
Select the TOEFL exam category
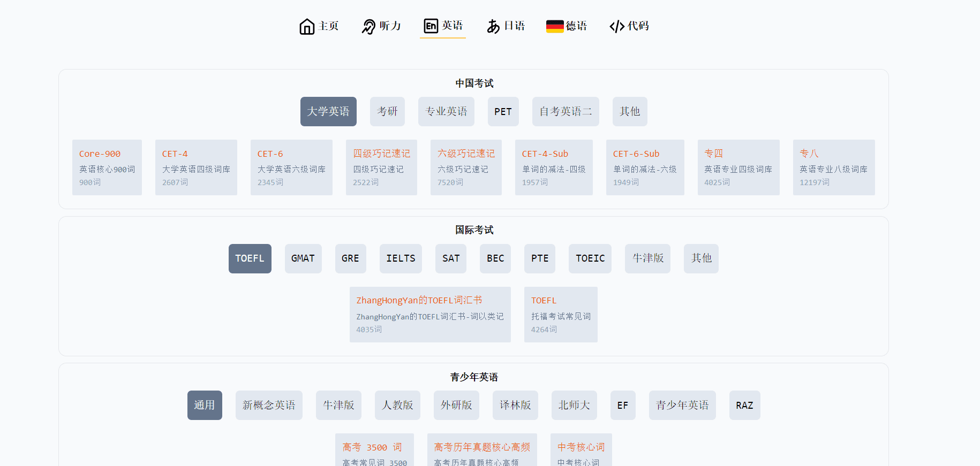[250, 258]
